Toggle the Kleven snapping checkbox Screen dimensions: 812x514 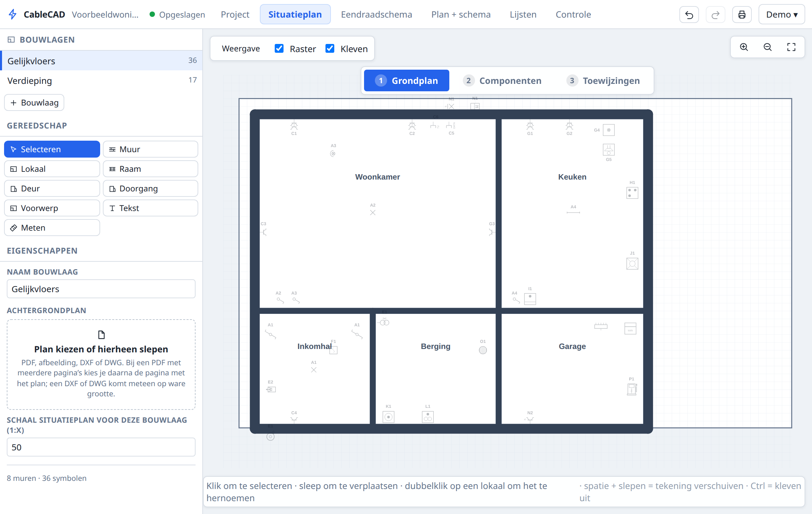click(x=330, y=48)
